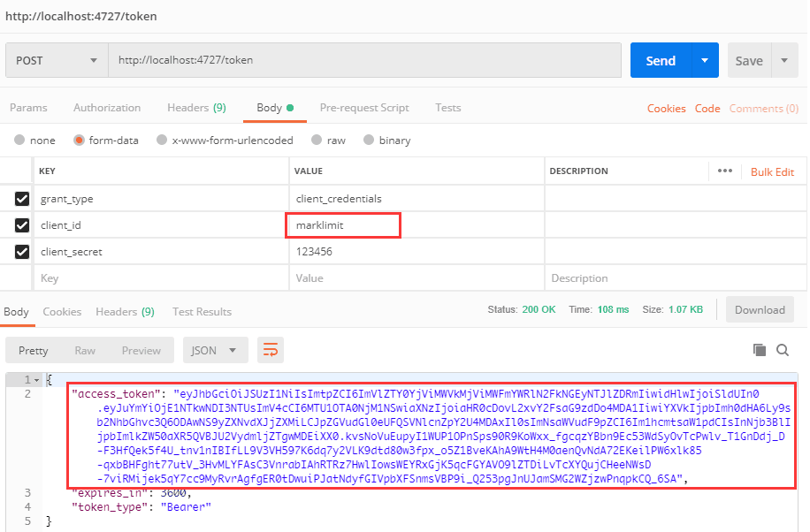Click the client_credentials value cell
This screenshot has width=810, height=532.
click(x=416, y=199)
